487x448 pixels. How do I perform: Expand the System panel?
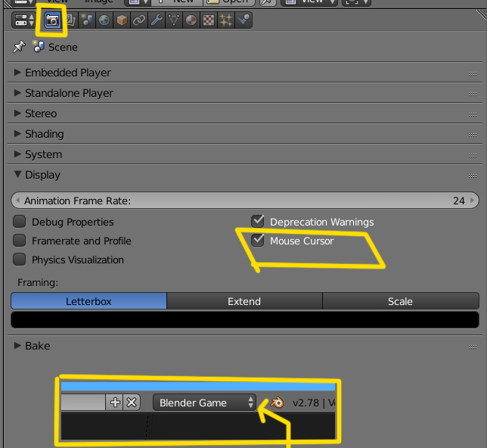tap(17, 154)
